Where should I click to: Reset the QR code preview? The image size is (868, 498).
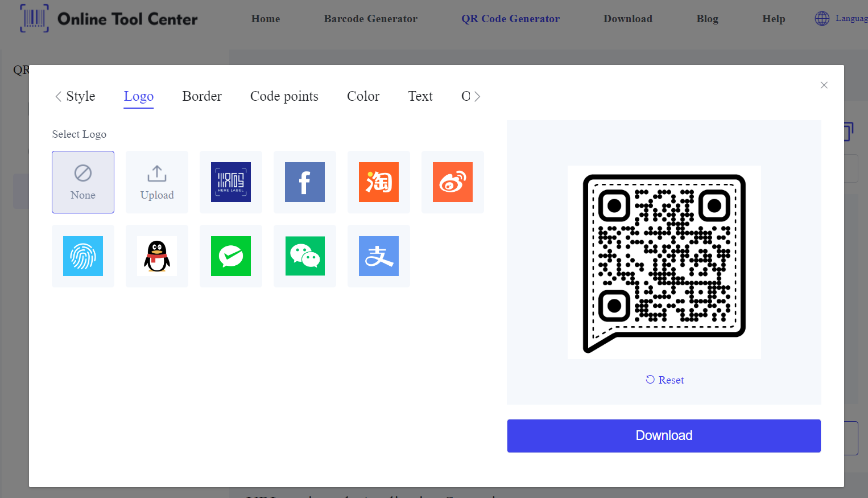tap(664, 380)
